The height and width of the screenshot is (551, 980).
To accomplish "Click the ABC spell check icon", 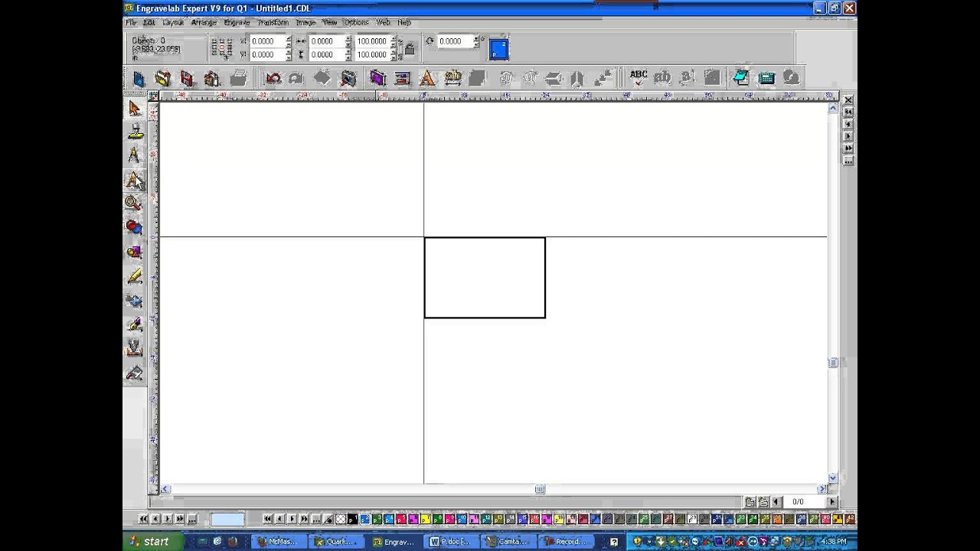I will pos(639,77).
